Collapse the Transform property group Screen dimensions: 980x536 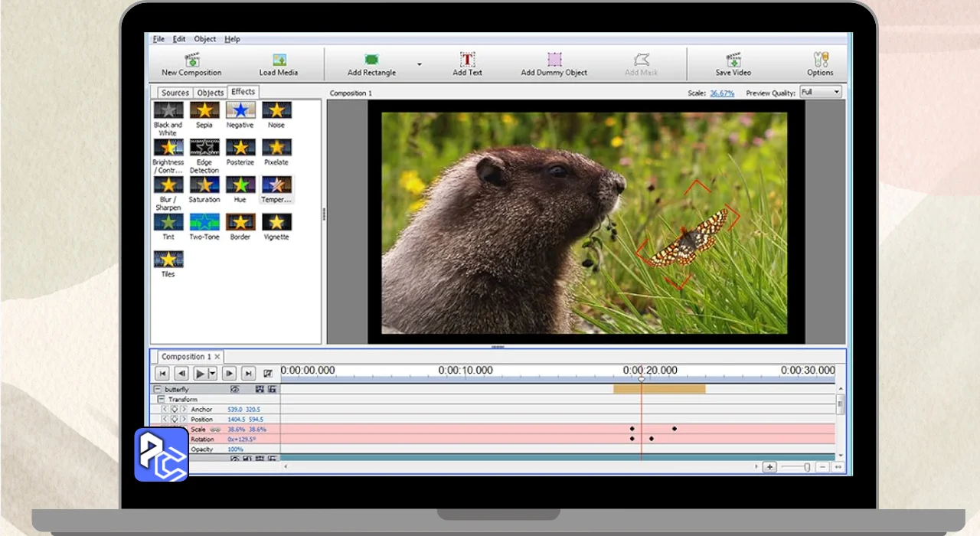(x=162, y=400)
